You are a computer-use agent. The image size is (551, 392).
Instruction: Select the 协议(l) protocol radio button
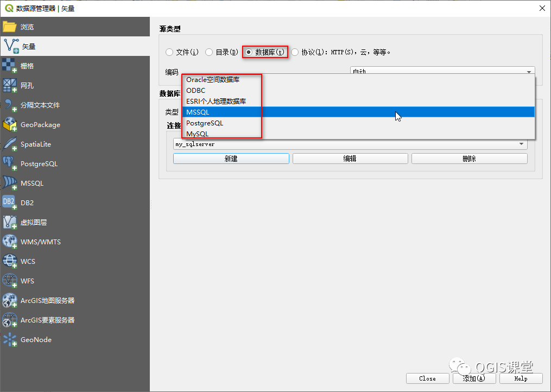(x=295, y=52)
